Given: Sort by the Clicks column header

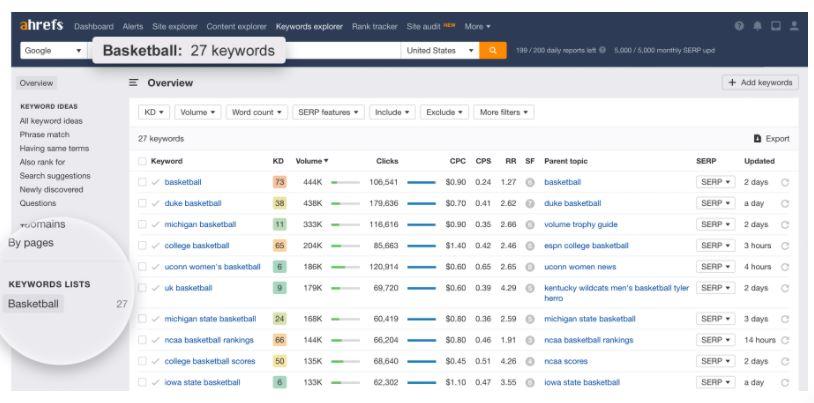Looking at the screenshot, I should pos(387,161).
